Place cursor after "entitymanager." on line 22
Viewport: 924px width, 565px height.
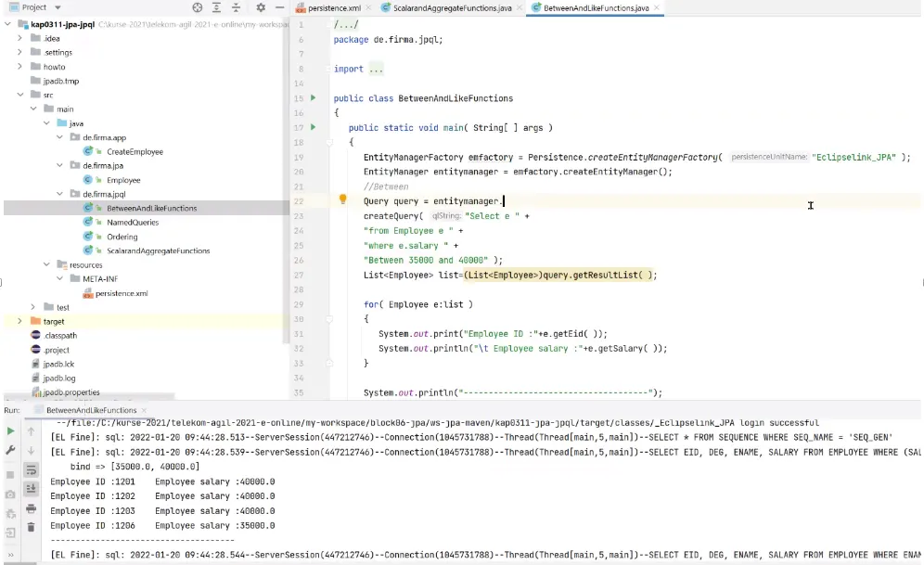pyautogui.click(x=503, y=201)
